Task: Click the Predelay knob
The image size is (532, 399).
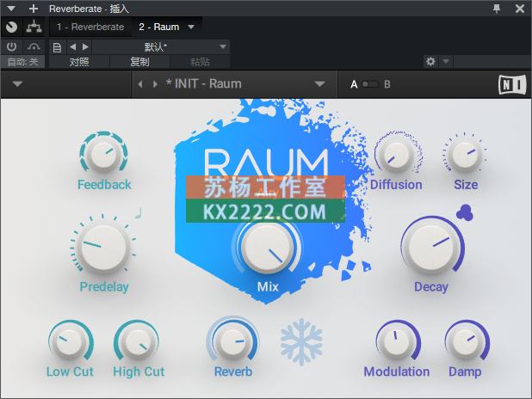Action: 103,247
